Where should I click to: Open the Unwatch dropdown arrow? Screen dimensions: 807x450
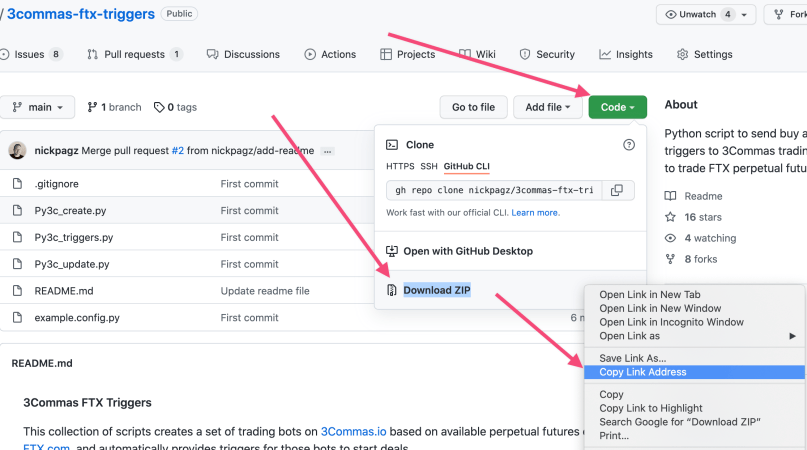click(744, 14)
